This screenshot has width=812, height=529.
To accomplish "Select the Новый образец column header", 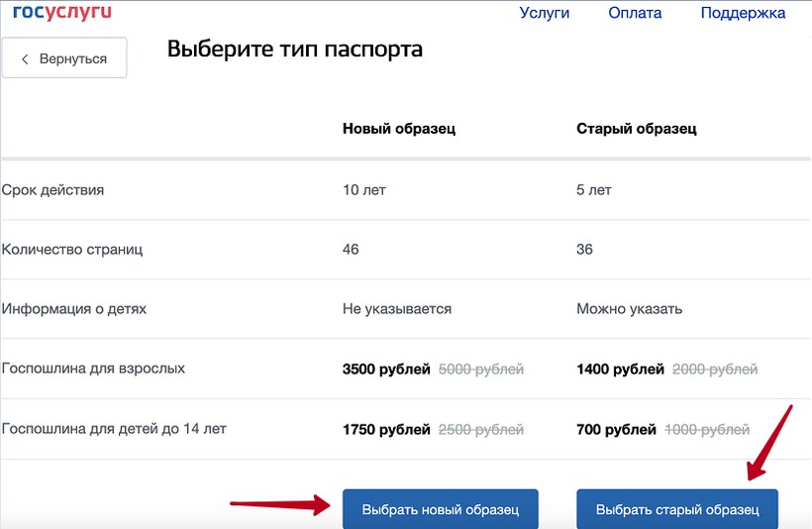I will [x=399, y=129].
